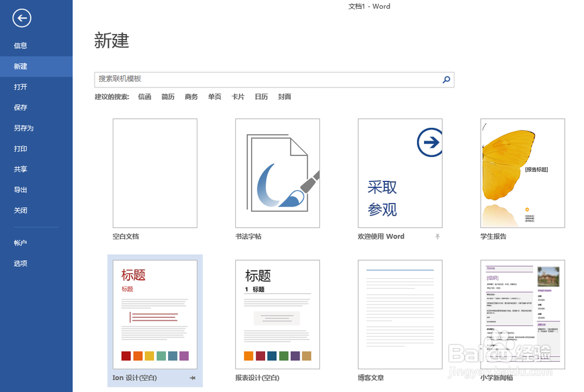Image resolution: width=584 pixels, height=392 pixels.
Task: Click the back arrow to return to document
Action: coord(22,18)
